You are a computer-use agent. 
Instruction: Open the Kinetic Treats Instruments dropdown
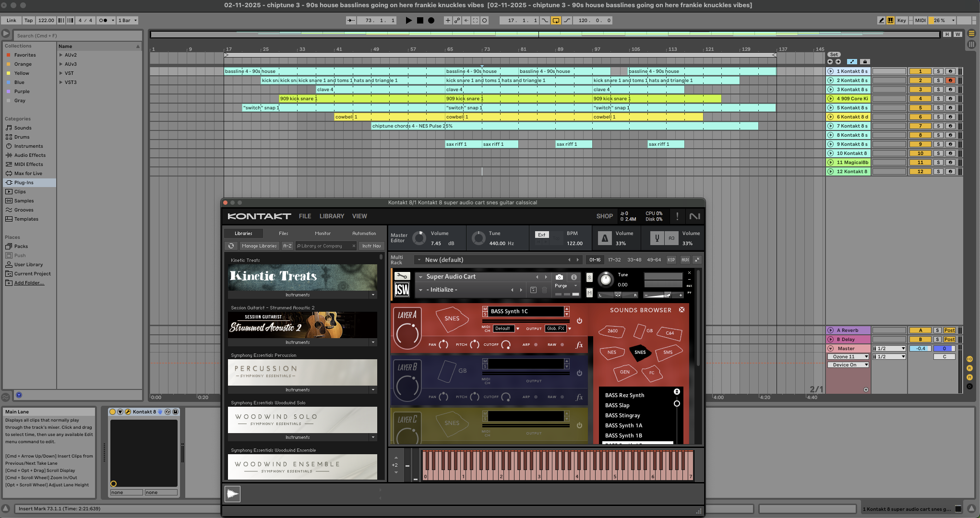coord(373,294)
